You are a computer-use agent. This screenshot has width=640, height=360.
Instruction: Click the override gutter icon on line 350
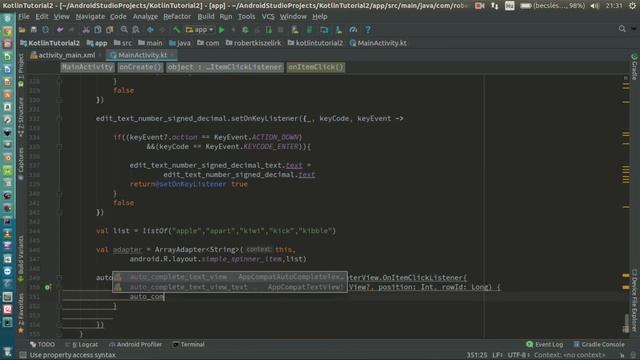47,287
